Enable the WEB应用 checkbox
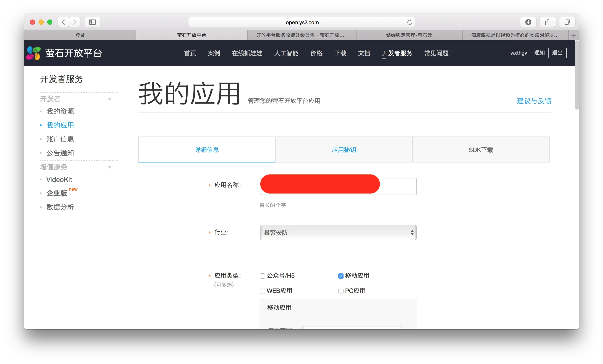Viewport: 603px width, 364px height. click(262, 291)
